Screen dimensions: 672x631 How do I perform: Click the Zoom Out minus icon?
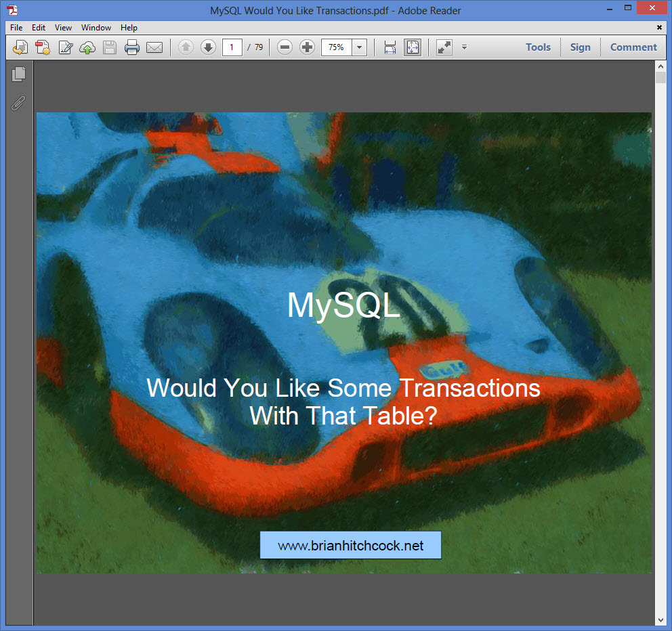284,47
